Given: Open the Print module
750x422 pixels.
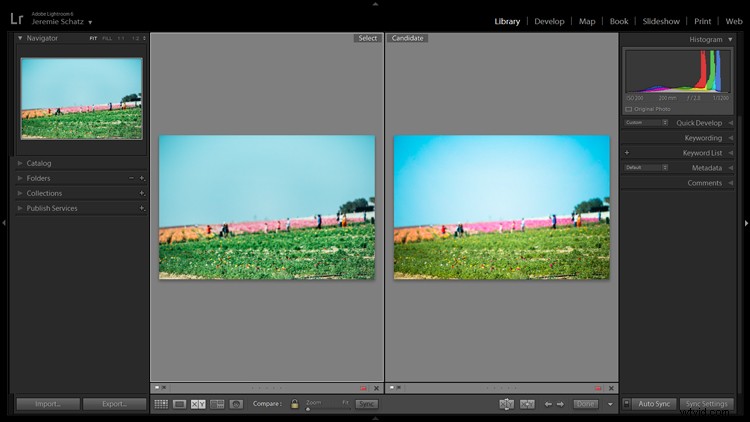Looking at the screenshot, I should tap(703, 22).
